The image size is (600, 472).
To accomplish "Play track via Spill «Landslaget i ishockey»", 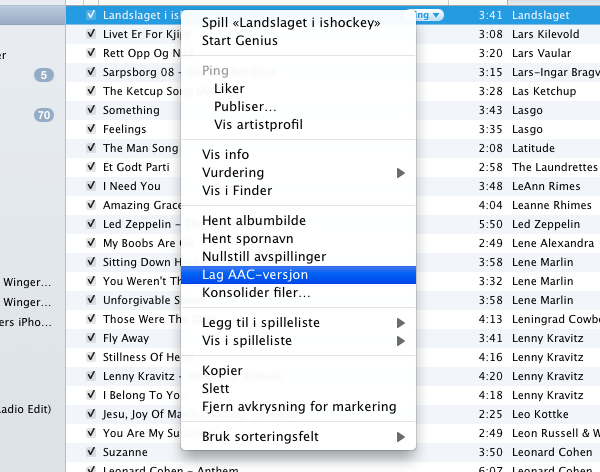I will point(291,23).
